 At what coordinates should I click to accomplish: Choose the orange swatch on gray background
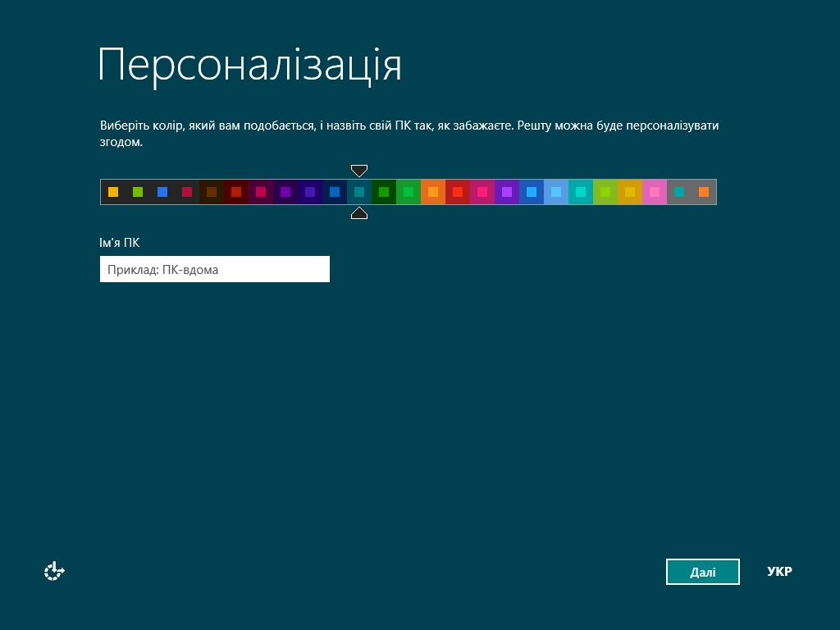704,192
